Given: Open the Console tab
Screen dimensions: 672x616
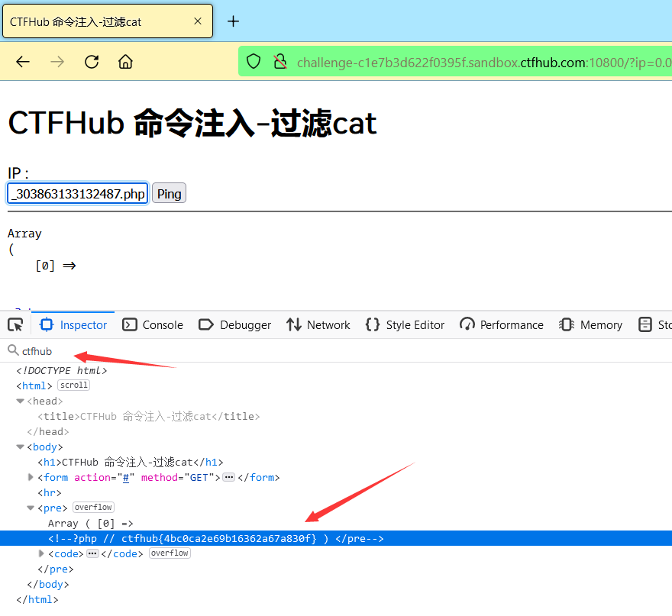Looking at the screenshot, I should pos(153,325).
